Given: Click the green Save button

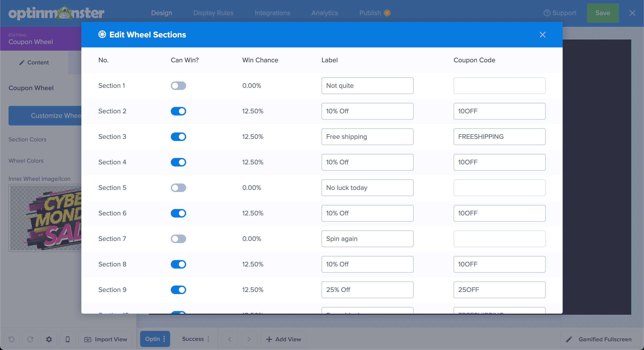Looking at the screenshot, I should 602,13.
